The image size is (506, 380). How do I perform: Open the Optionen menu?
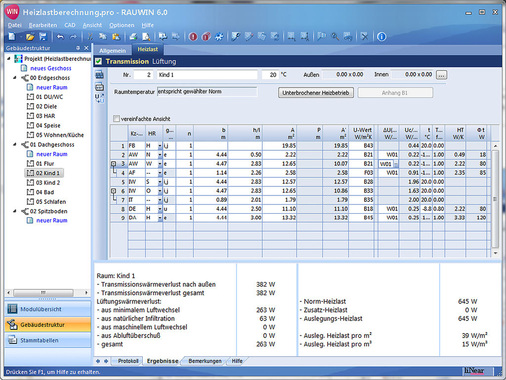coord(122,25)
